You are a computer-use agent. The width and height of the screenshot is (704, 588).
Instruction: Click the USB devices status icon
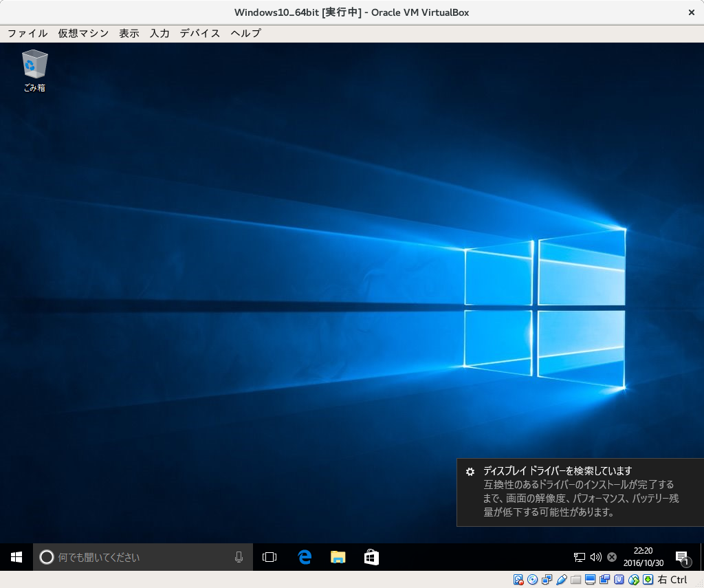(561, 580)
